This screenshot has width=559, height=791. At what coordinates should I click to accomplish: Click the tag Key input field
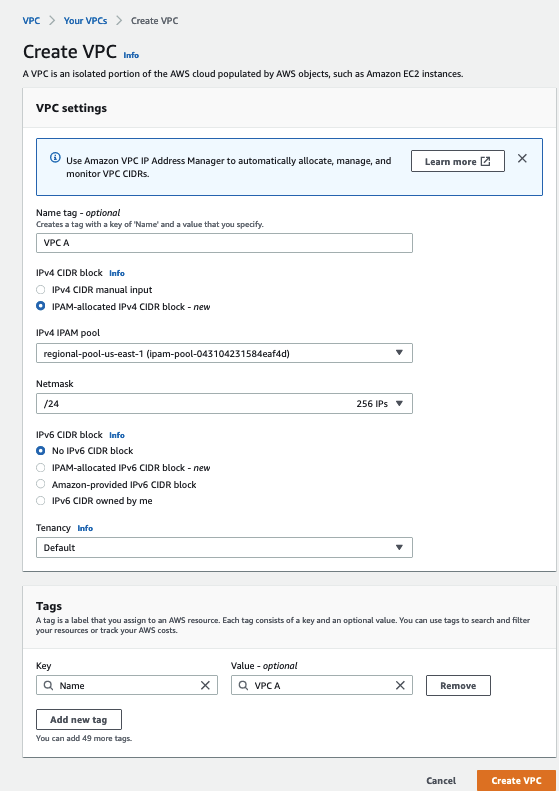127,685
